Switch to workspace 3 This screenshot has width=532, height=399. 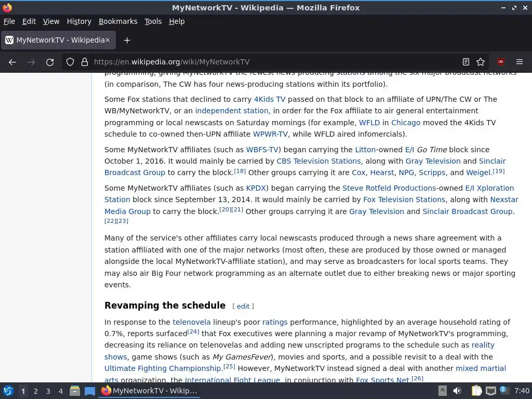pos(48,391)
